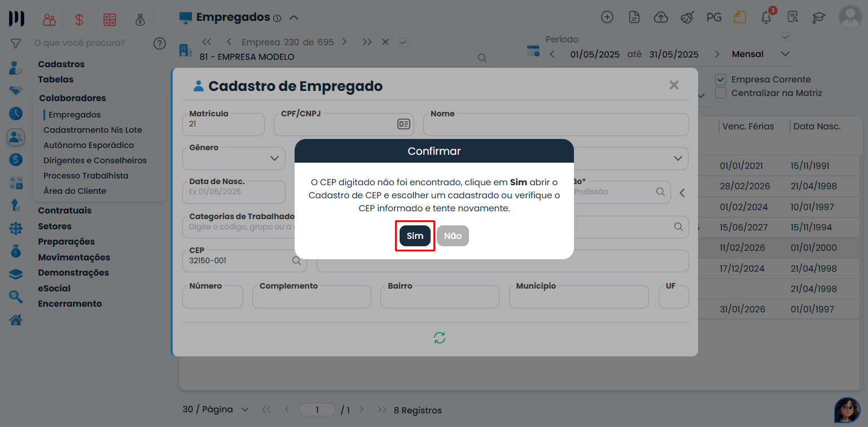Image resolution: width=868 pixels, height=427 pixels.
Task: Click the Bairro input field
Action: 440,297
